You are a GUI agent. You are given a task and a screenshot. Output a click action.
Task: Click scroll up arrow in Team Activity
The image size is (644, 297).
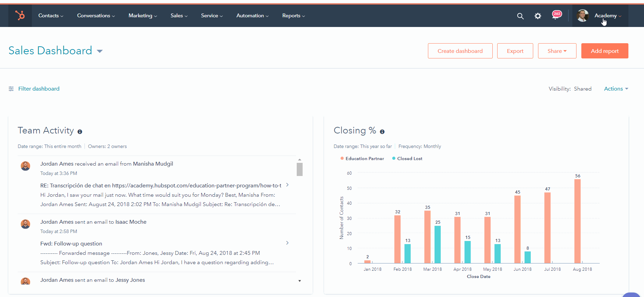pyautogui.click(x=299, y=159)
